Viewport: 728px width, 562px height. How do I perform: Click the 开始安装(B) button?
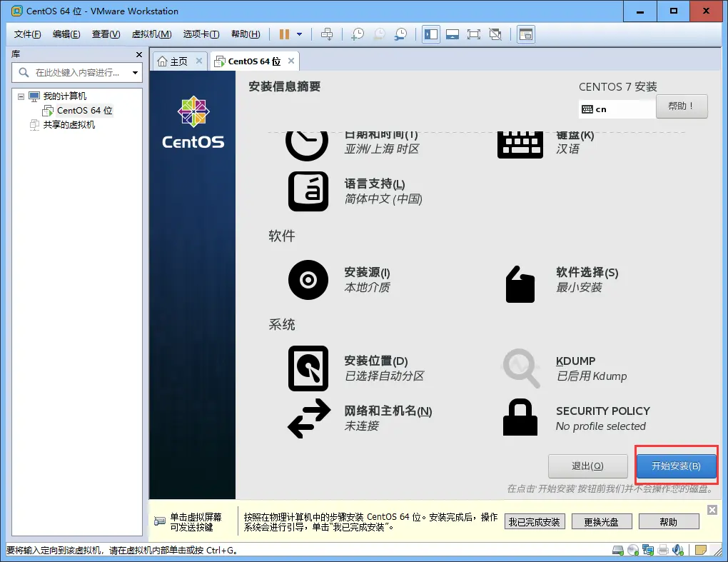pyautogui.click(x=676, y=466)
